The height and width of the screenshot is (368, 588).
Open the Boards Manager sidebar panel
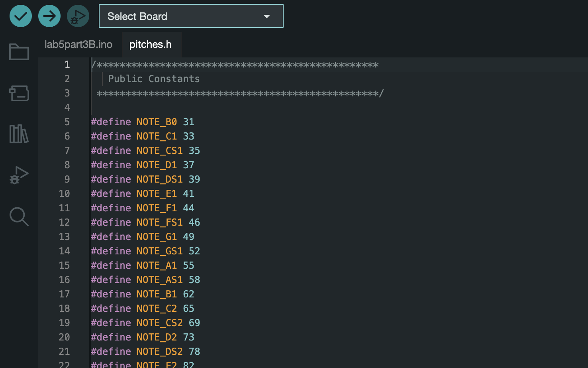click(19, 93)
